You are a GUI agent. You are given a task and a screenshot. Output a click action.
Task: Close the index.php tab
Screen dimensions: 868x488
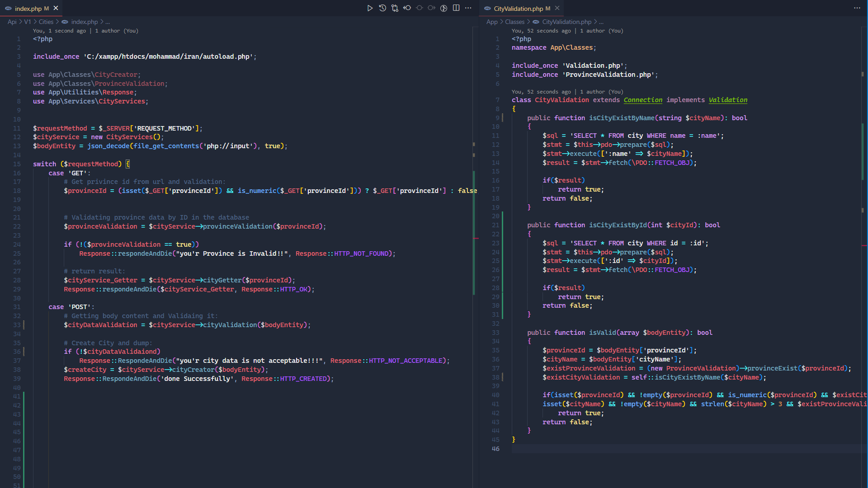click(x=56, y=8)
